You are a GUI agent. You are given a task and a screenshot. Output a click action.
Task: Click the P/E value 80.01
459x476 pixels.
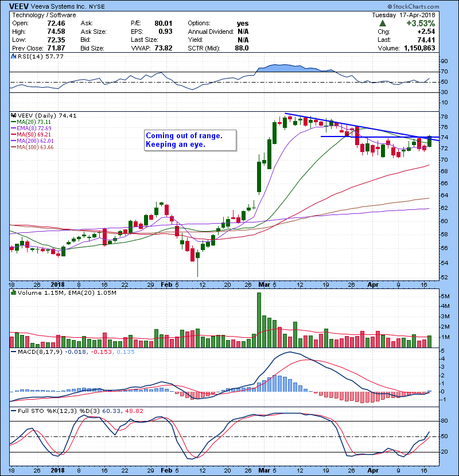click(x=164, y=24)
